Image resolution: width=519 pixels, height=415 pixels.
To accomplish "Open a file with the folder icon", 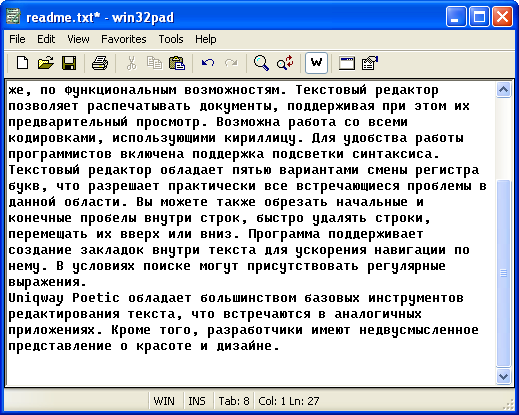I will click(x=46, y=63).
